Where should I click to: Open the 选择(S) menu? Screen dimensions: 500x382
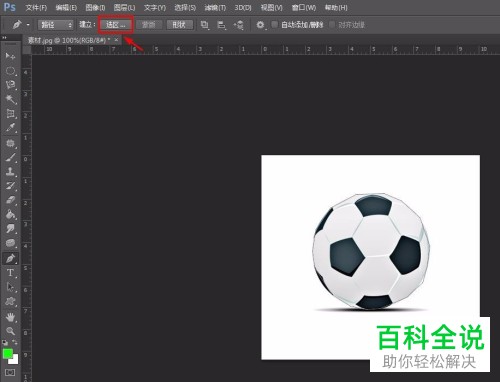pyautogui.click(x=185, y=7)
